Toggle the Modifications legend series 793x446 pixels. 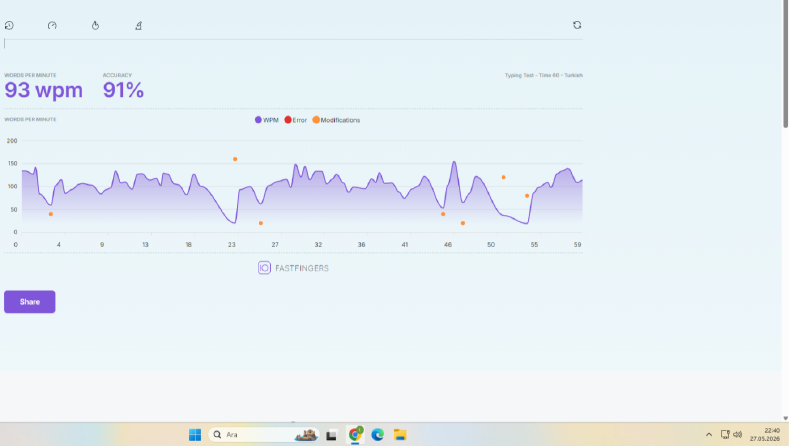click(x=336, y=120)
